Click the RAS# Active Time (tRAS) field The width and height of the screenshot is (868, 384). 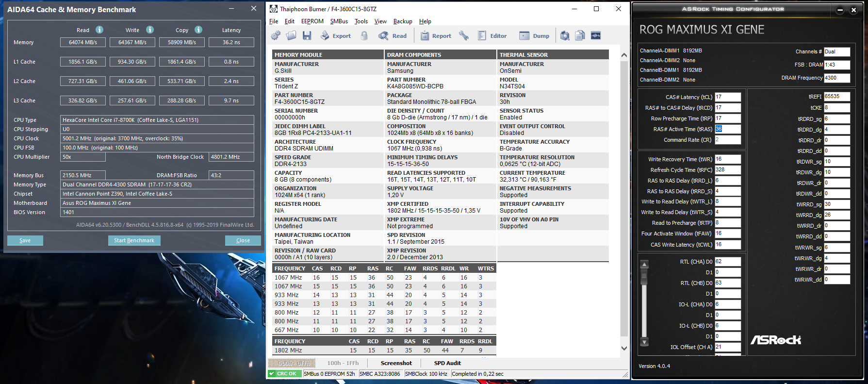click(728, 129)
